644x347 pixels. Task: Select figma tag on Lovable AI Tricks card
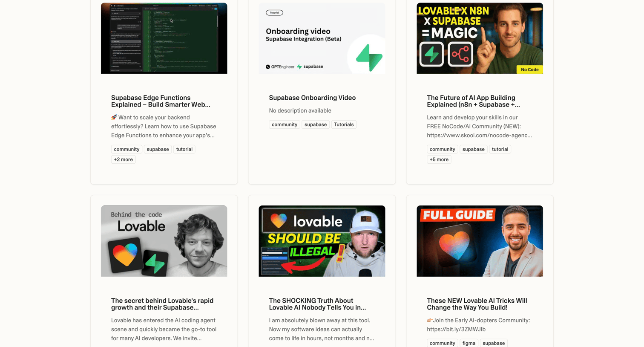[469, 343]
